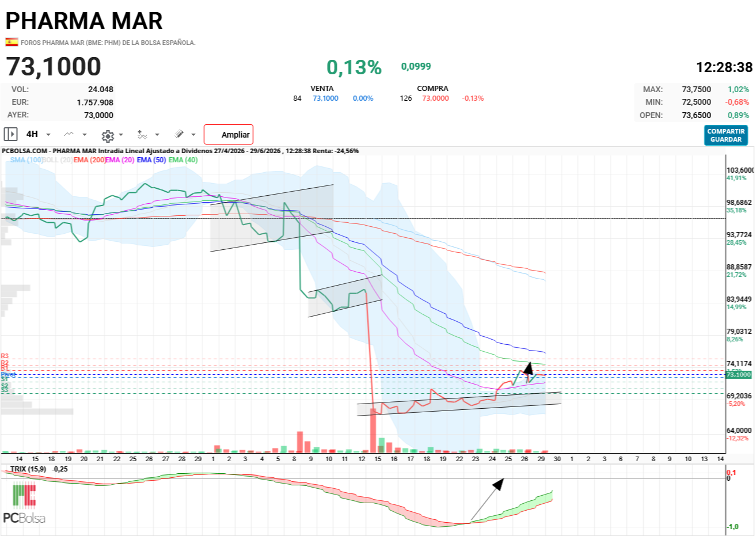Select the drawing tools pencil icon
The width and height of the screenshot is (756, 536).
[x=180, y=134]
